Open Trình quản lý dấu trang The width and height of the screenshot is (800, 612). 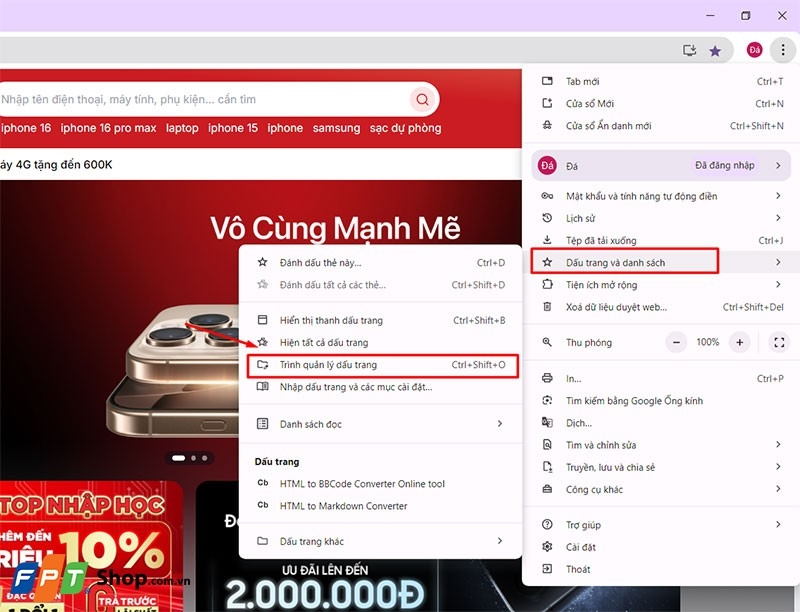pos(383,365)
